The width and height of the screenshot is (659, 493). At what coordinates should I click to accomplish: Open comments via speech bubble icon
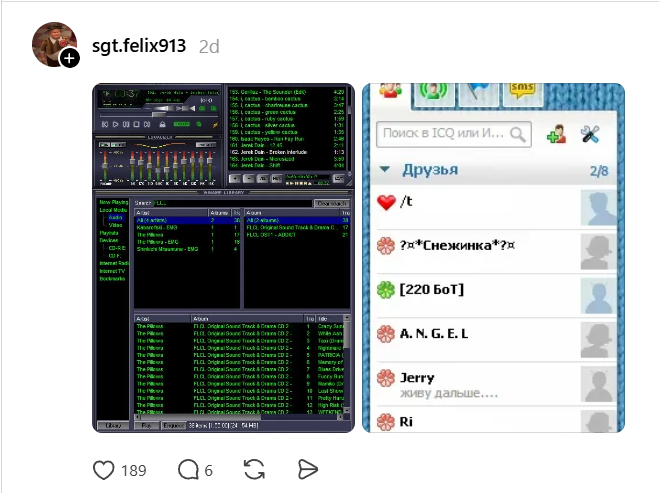188,470
